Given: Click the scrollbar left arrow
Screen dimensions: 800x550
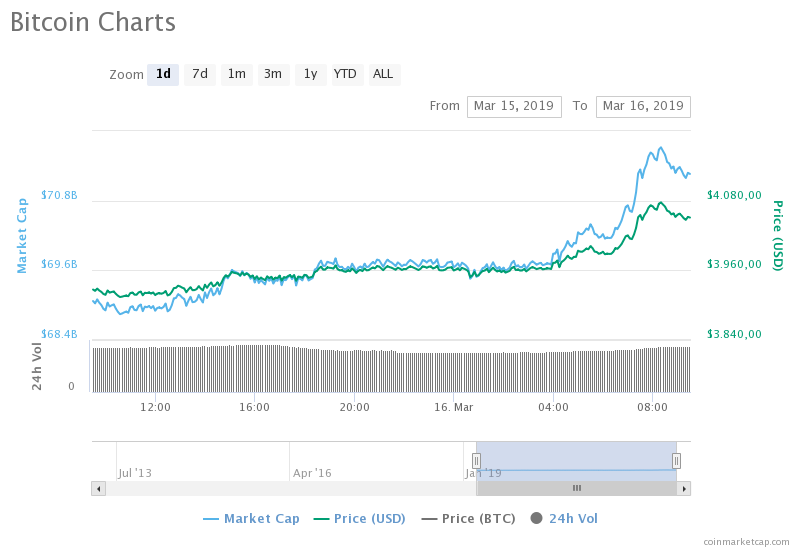Looking at the screenshot, I should (98, 489).
